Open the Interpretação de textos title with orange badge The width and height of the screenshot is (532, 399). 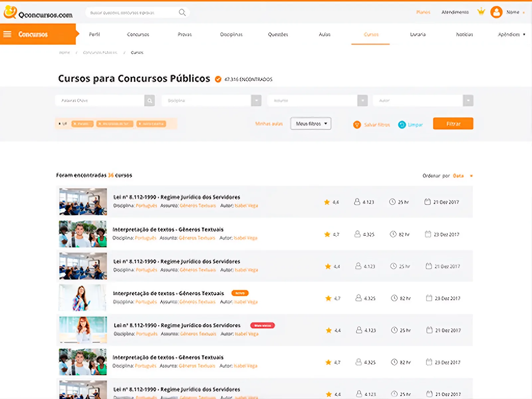click(168, 293)
